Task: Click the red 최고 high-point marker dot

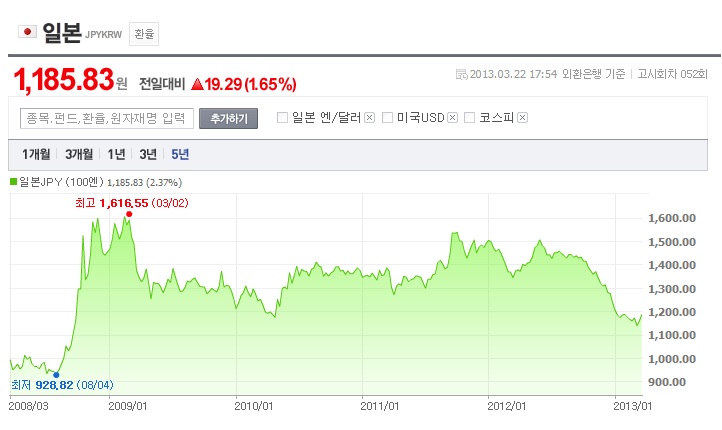Action: [x=129, y=214]
